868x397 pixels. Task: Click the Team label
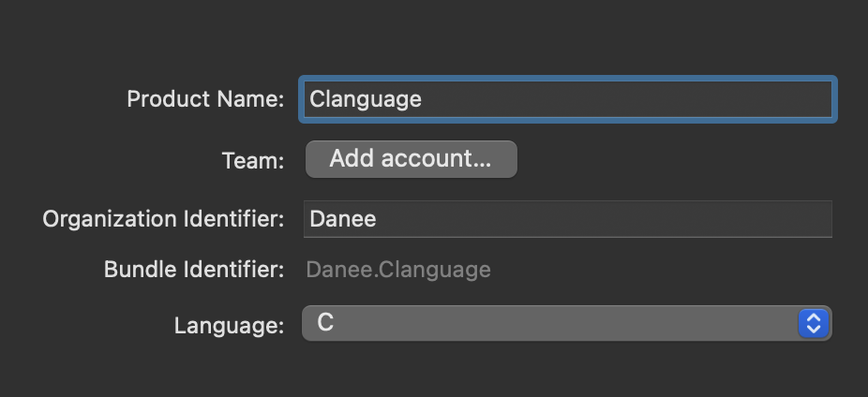tap(252, 160)
